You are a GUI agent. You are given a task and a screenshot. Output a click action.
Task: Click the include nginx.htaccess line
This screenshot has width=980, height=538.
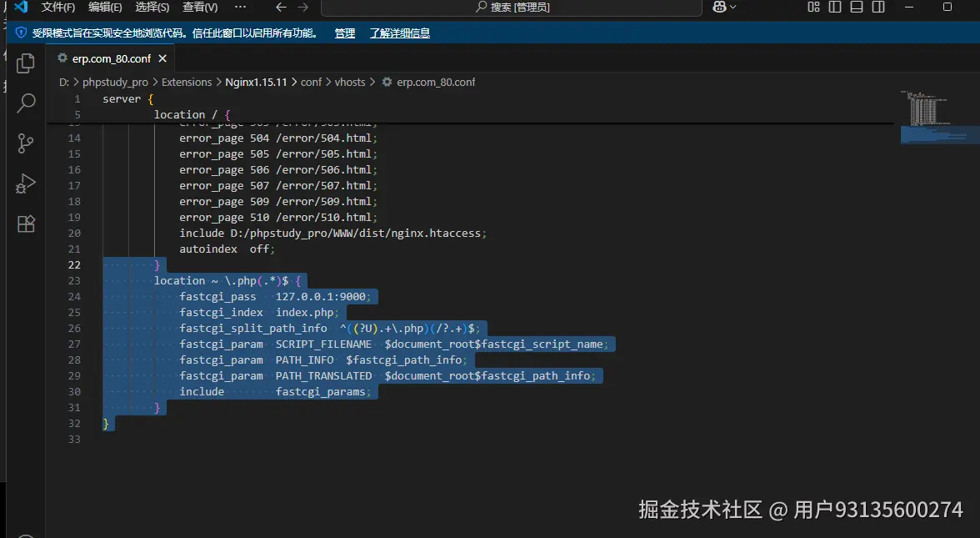pyautogui.click(x=332, y=233)
